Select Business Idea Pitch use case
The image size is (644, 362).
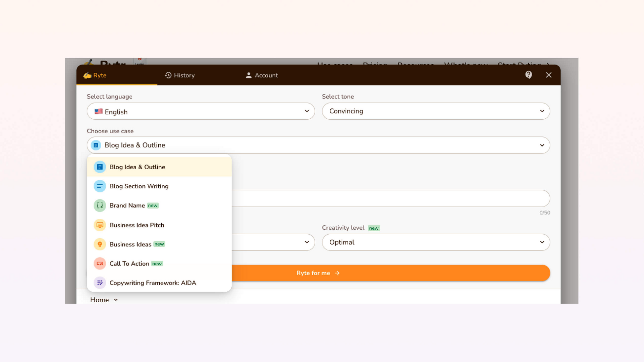(137, 225)
